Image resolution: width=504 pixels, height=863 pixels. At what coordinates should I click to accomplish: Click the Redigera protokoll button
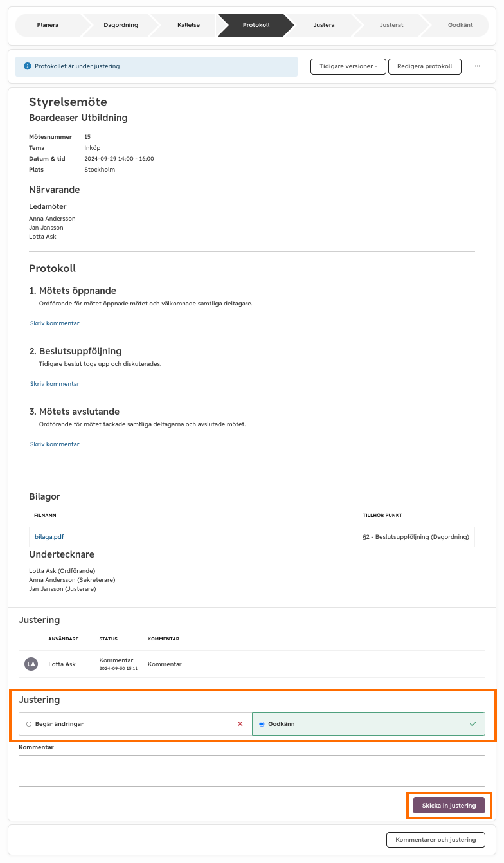point(425,66)
